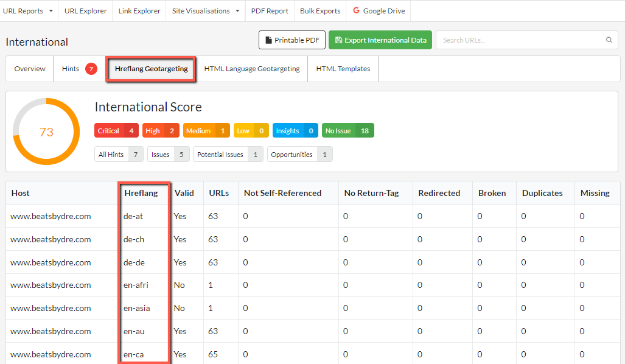Viewport: 625px width, 364px height.
Task: Filter by Medium severity hints
Action: (206, 131)
